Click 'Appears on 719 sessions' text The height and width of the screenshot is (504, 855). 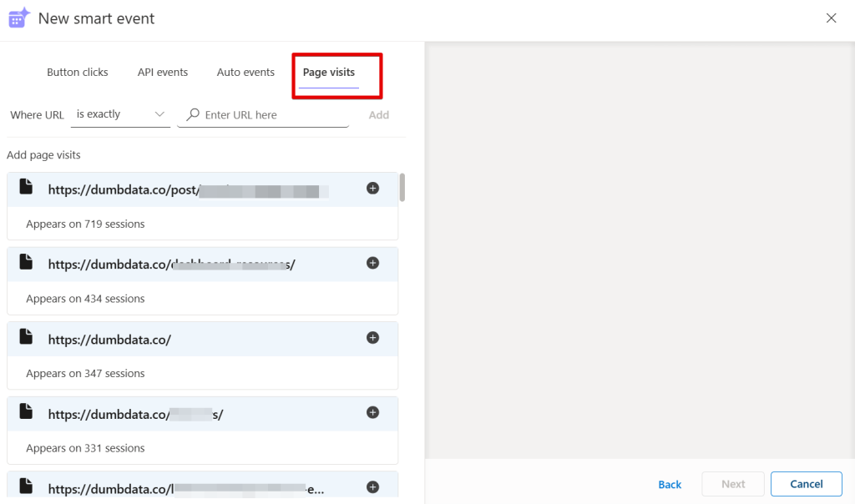point(86,224)
